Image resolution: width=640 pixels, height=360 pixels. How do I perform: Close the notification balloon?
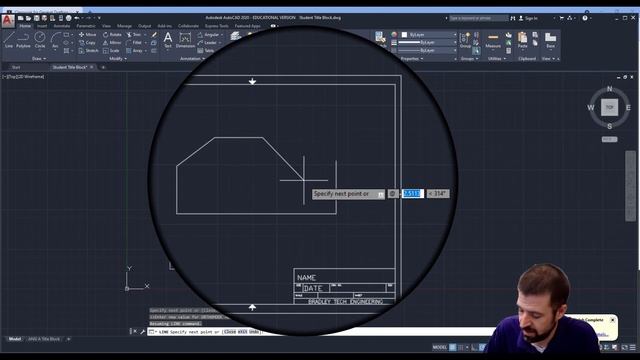click(613, 320)
